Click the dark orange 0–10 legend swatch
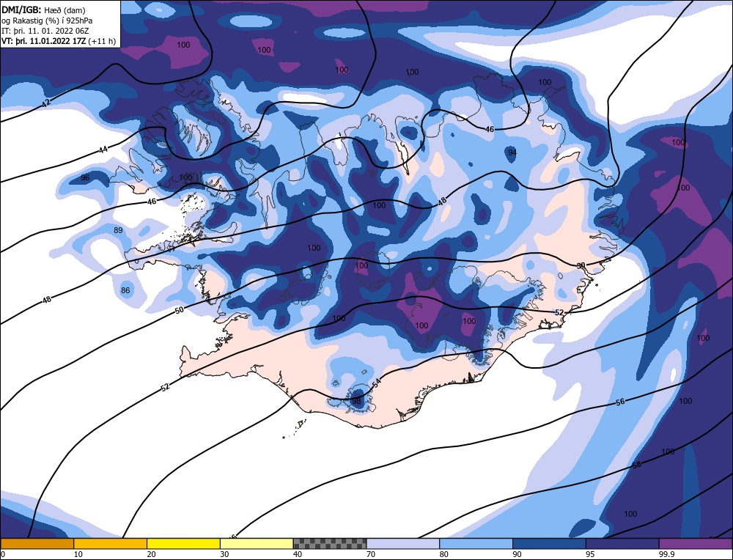This screenshot has height=560, width=733. (x=37, y=544)
